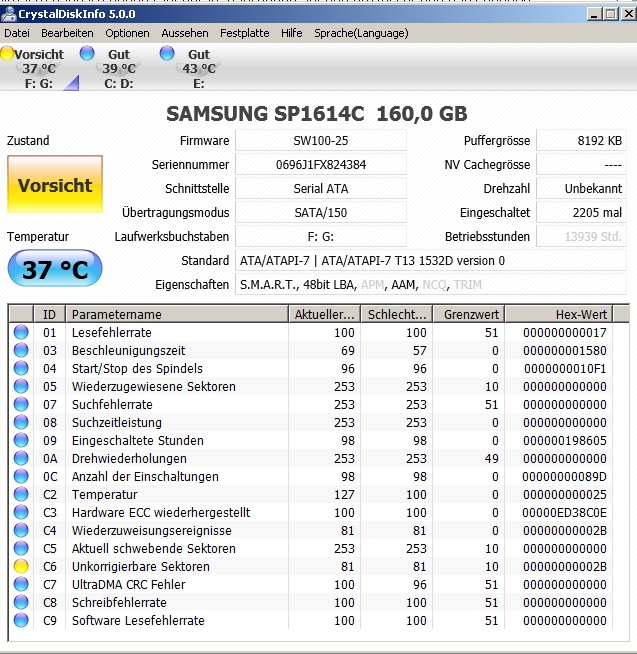
Task: Click status orb for 01 Lesefehlerrate
Action: 21,332
